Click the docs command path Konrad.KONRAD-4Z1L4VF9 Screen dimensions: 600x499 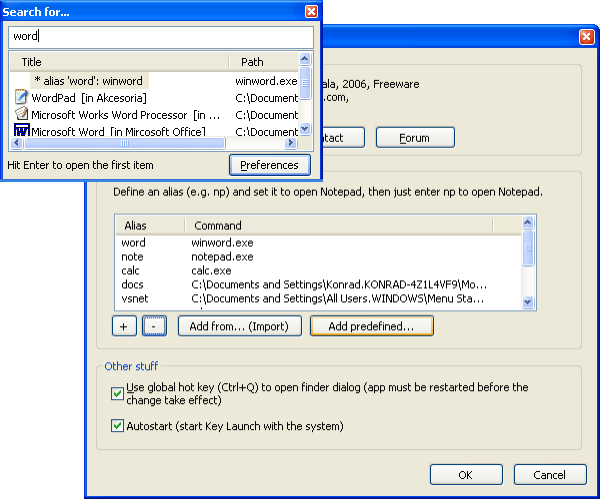point(339,284)
